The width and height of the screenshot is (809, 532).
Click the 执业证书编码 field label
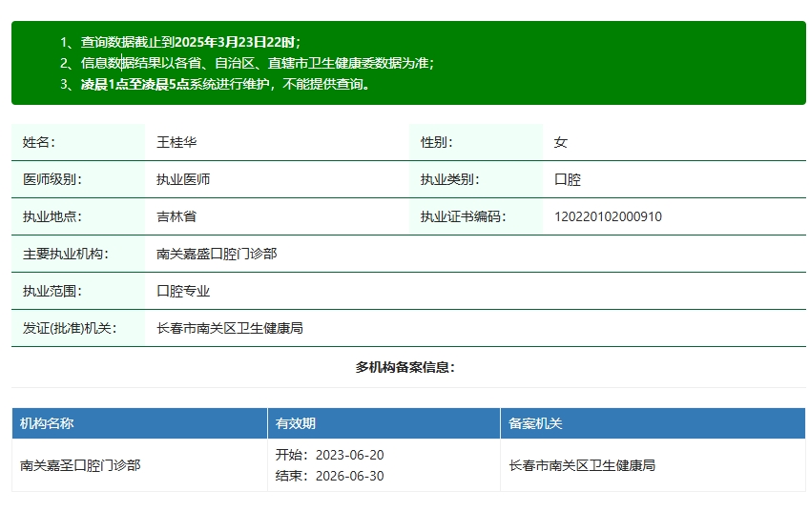tap(463, 216)
